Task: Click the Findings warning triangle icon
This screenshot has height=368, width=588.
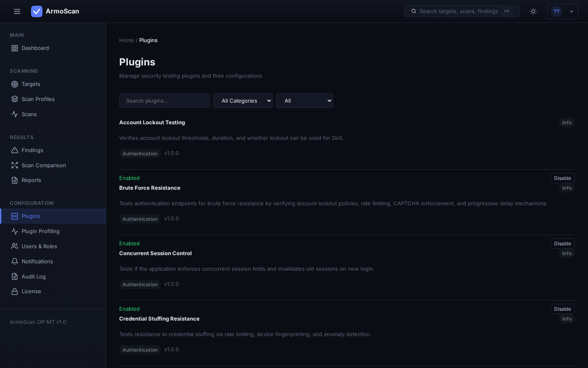Action: pos(15,150)
